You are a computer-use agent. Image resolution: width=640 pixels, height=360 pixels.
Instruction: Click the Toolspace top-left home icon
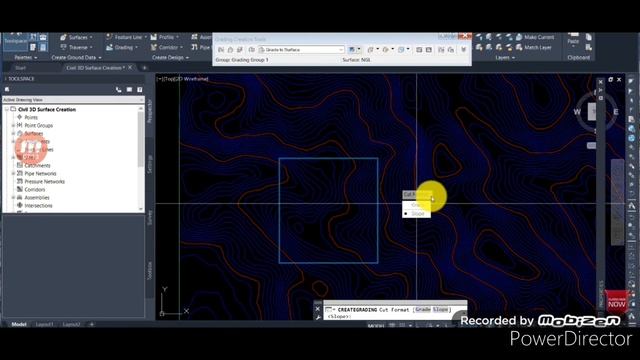(x=7, y=89)
